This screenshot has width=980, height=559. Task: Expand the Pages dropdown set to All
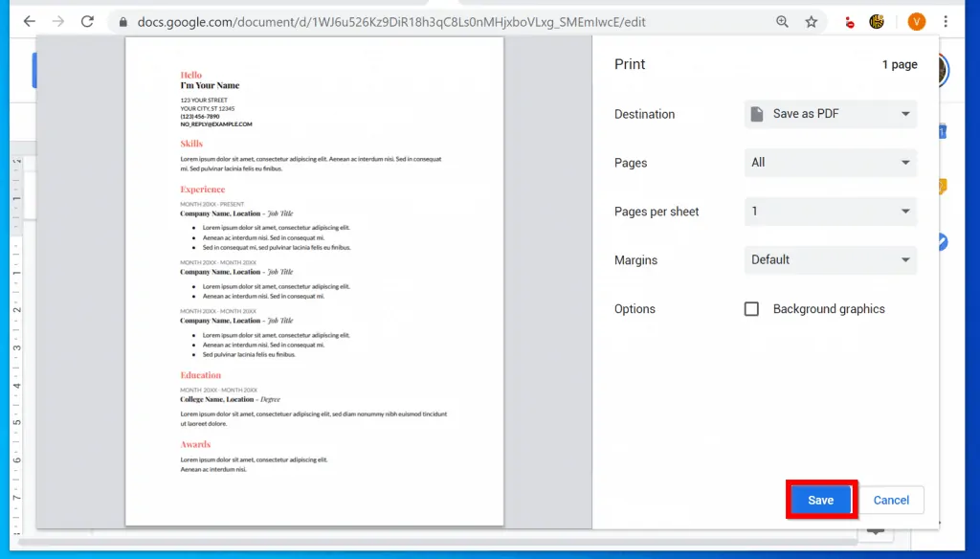point(831,163)
